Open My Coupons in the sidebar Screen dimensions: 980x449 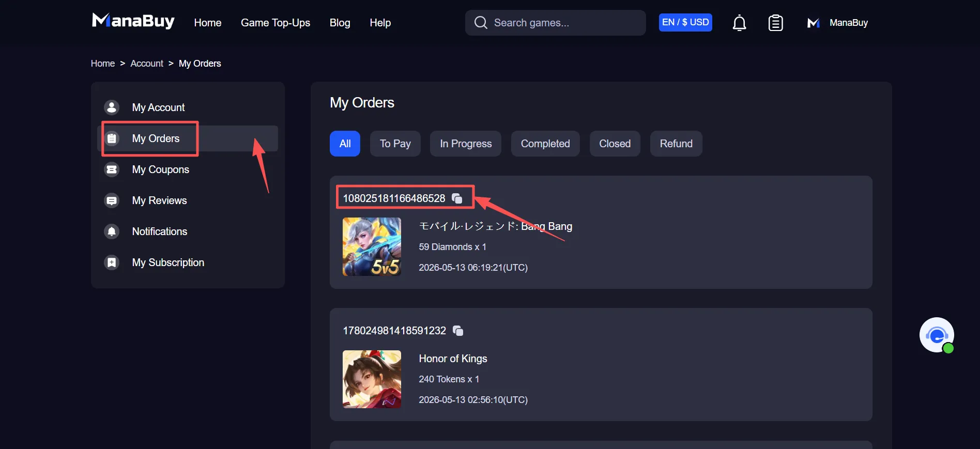pos(188,169)
